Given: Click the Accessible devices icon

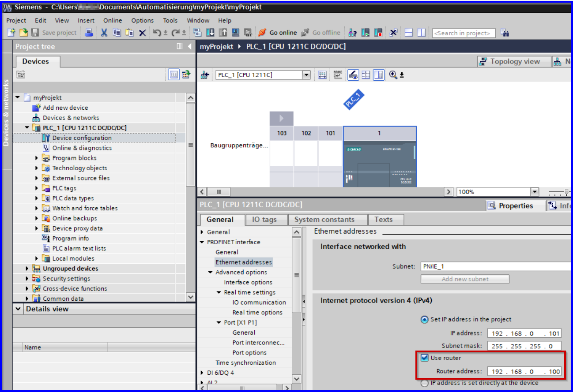Looking at the screenshot, I should point(352,33).
